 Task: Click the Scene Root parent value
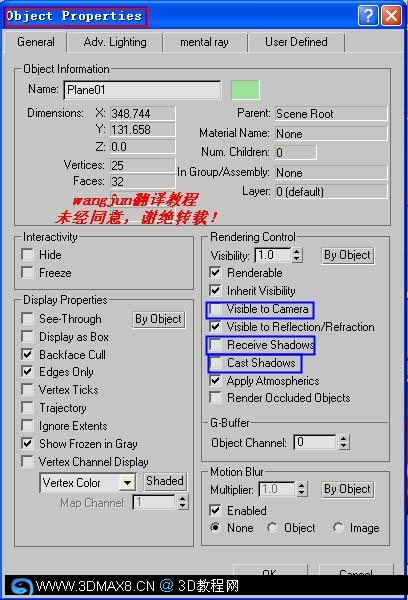click(x=331, y=114)
